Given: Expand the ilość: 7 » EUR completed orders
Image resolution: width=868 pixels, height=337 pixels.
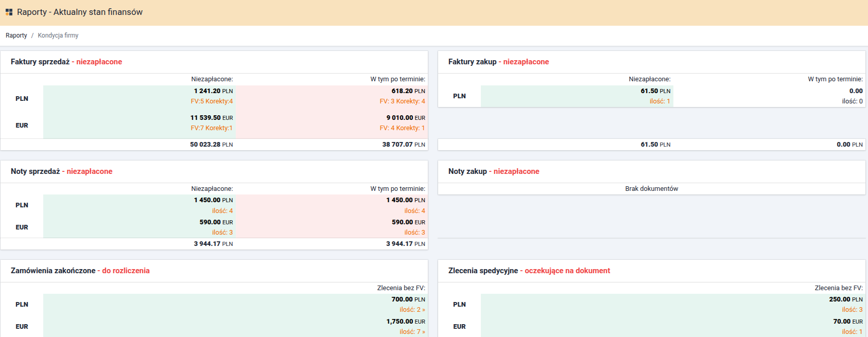Looking at the screenshot, I should coord(412,332).
